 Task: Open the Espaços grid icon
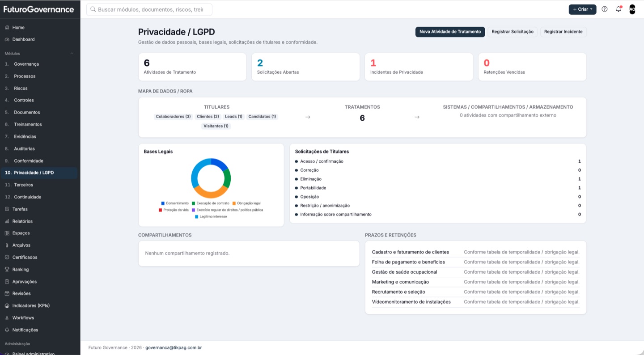click(x=7, y=233)
